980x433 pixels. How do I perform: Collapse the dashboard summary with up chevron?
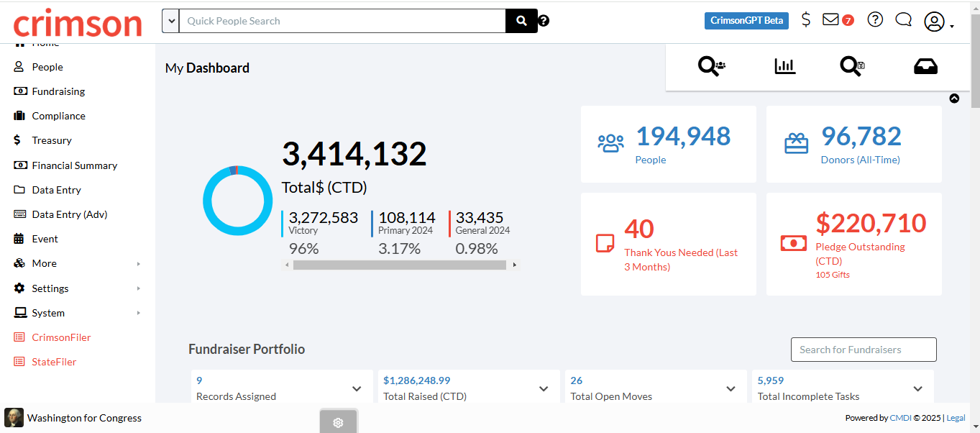pos(954,99)
